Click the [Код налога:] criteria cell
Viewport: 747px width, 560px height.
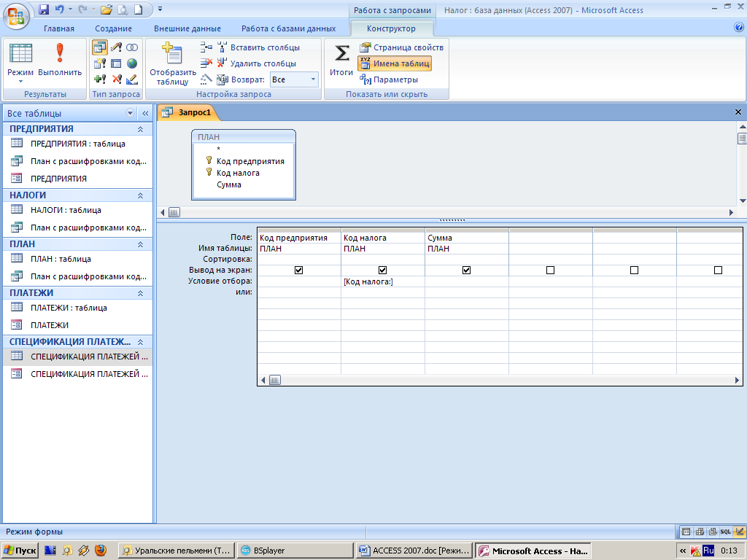tap(382, 281)
